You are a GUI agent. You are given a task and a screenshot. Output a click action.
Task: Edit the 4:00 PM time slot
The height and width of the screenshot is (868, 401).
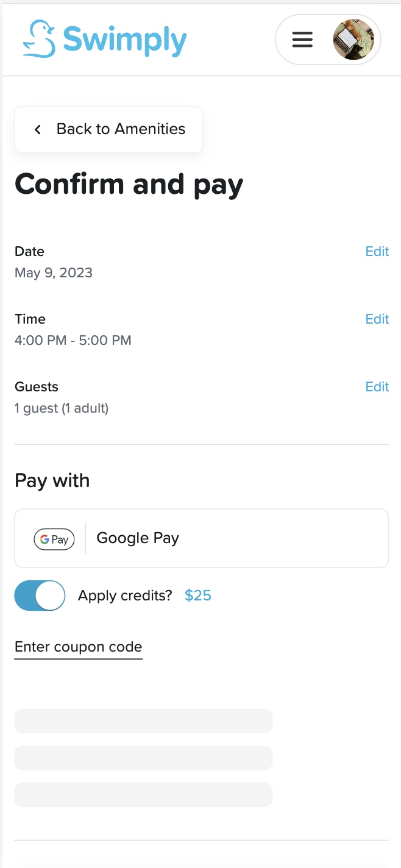377,319
